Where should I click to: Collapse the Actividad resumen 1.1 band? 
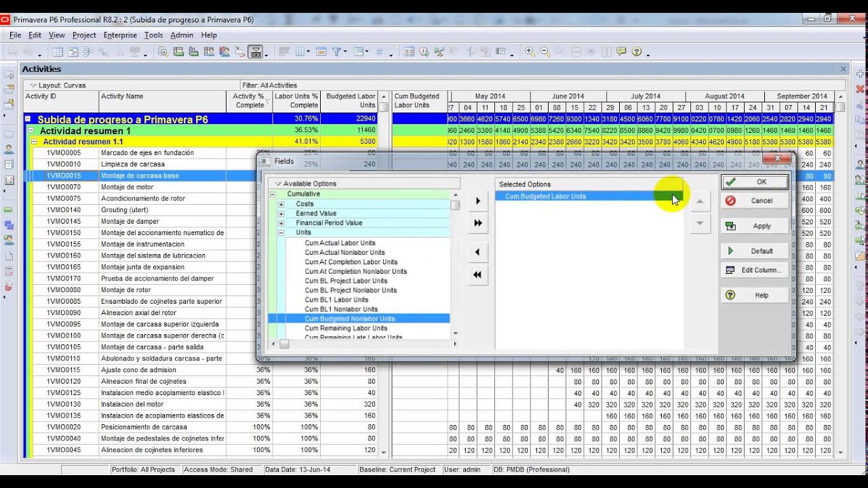35,142
